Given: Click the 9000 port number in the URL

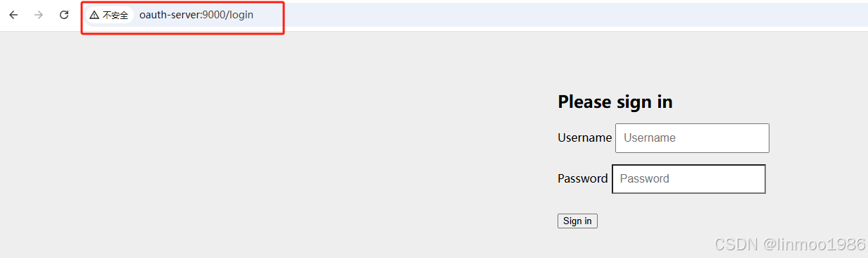Looking at the screenshot, I should [x=213, y=15].
